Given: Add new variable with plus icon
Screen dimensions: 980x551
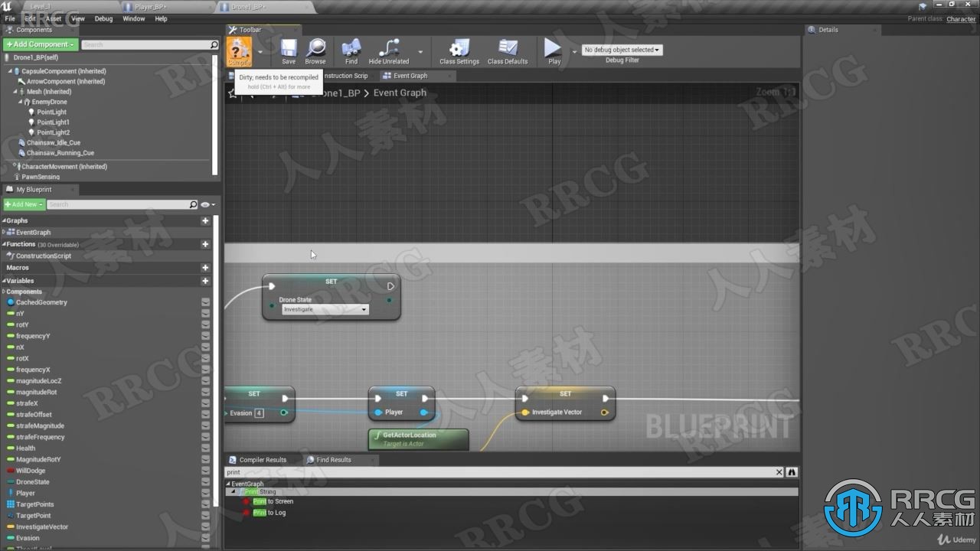Looking at the screenshot, I should coord(205,281).
